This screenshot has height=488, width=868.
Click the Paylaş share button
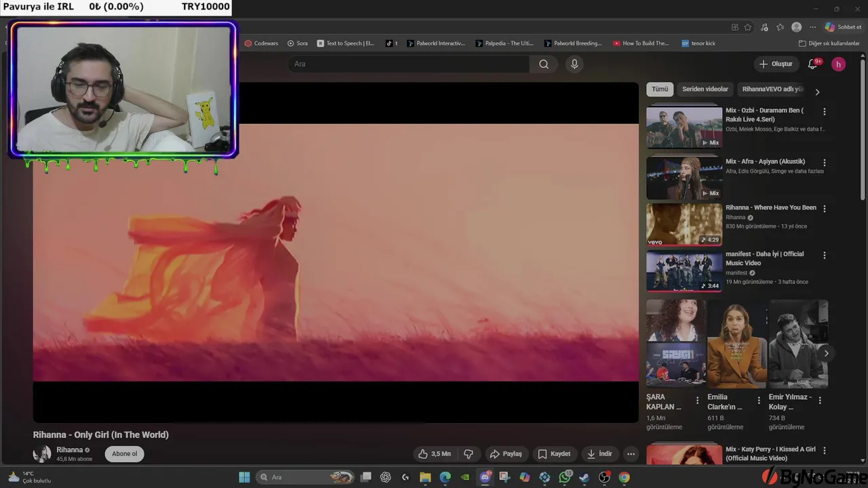tap(505, 454)
